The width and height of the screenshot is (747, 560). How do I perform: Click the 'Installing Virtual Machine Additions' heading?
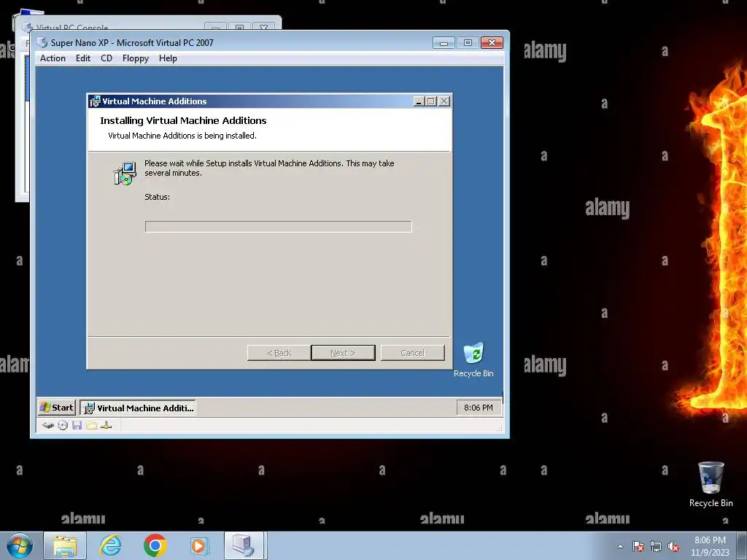pyautogui.click(x=183, y=120)
